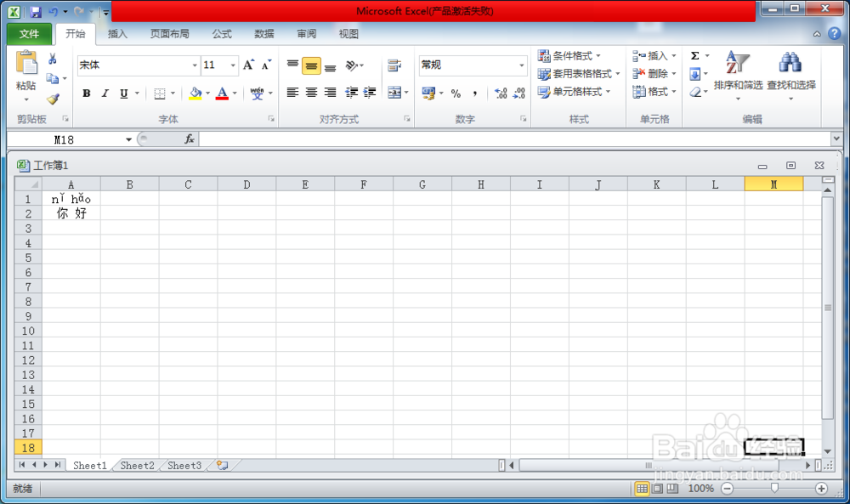The image size is (850, 504).
Task: Select the Format Painter brush
Action: tap(53, 99)
